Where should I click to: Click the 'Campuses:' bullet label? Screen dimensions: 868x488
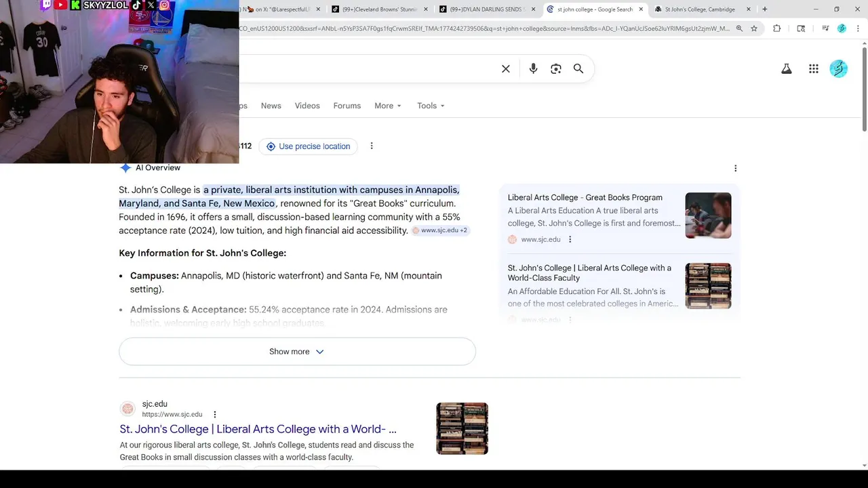click(155, 276)
